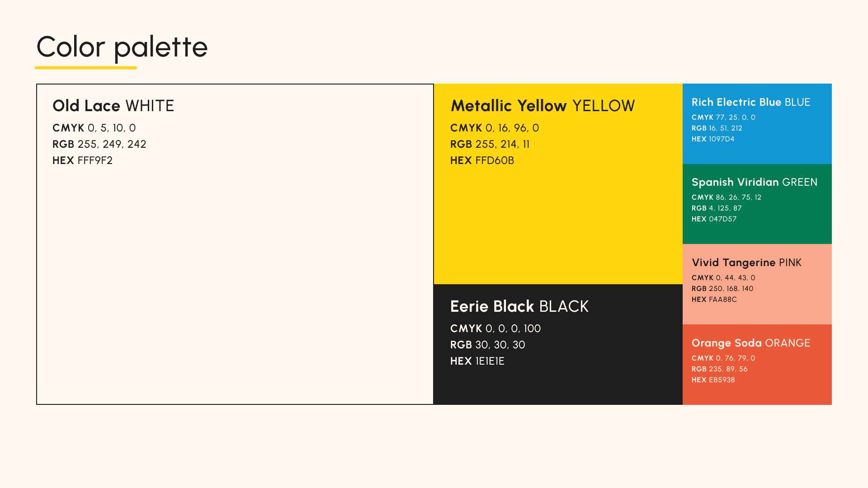The height and width of the screenshot is (488, 868).
Task: Click the Old Lace WHITE swatch heading
Action: point(113,106)
